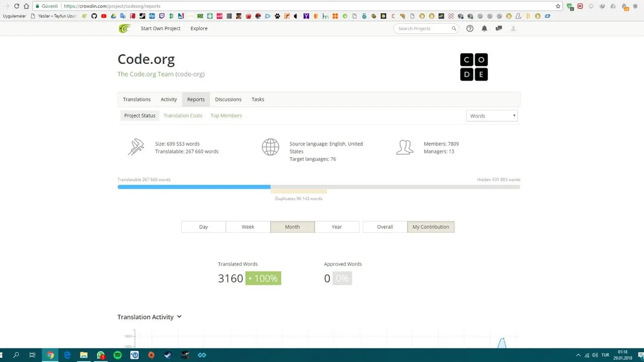Screen dimensions: 644x362
Task: Select the Month period toggle
Action: click(292, 227)
